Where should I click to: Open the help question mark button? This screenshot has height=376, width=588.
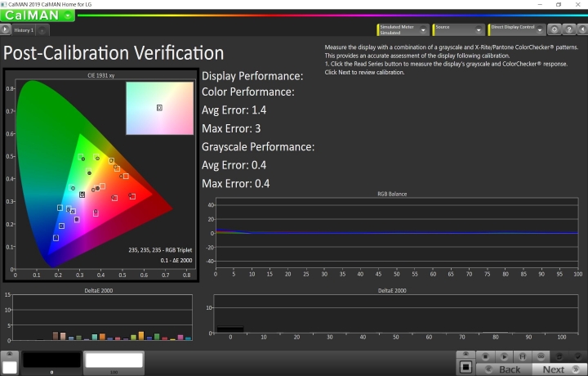pos(569,29)
